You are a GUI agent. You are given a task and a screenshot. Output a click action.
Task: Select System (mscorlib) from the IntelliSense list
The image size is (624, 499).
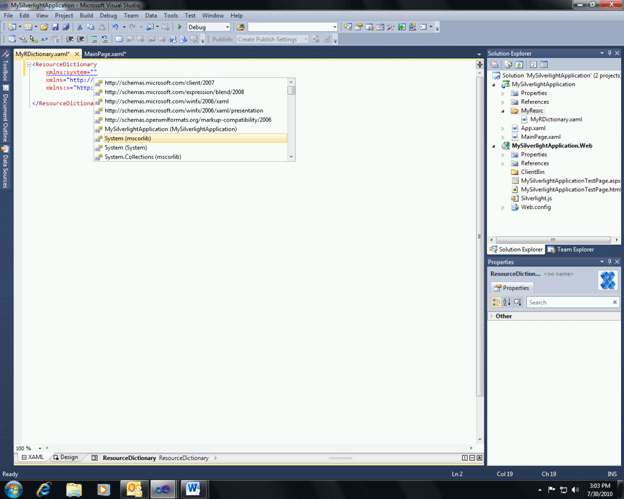pos(128,138)
